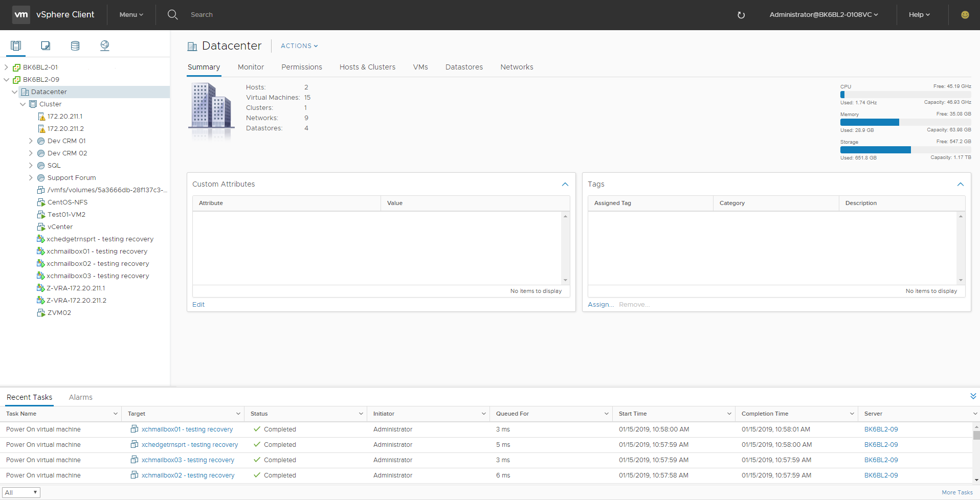Screen dimensions: 980x500
Task: Expand the Dev CRM 01 resource pool
Action: [31, 141]
